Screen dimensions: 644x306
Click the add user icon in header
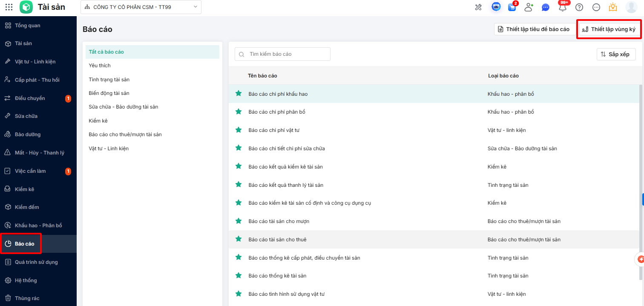point(529,7)
